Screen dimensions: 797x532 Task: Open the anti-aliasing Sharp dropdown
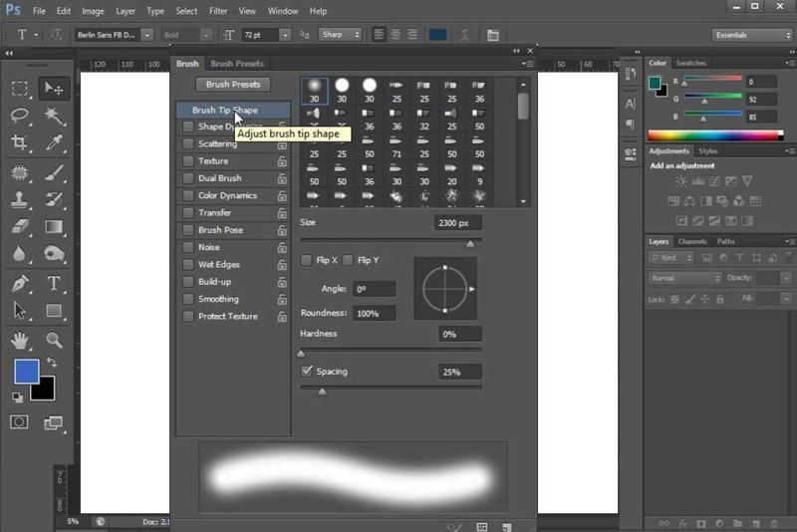(340, 35)
